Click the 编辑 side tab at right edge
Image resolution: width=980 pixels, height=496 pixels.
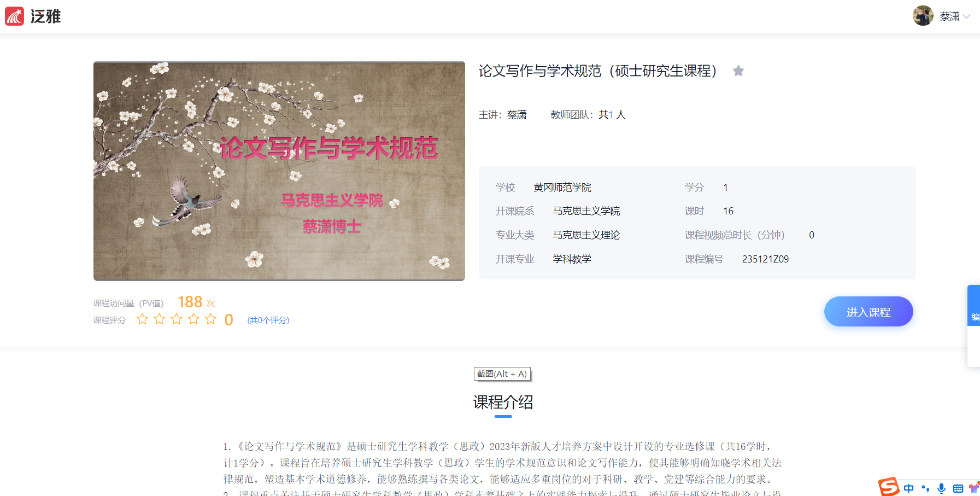(x=974, y=306)
